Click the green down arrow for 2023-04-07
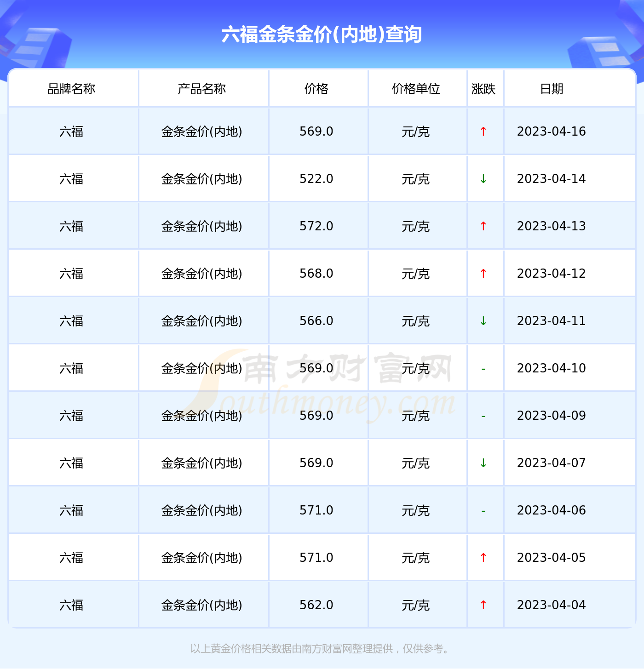 tap(483, 463)
